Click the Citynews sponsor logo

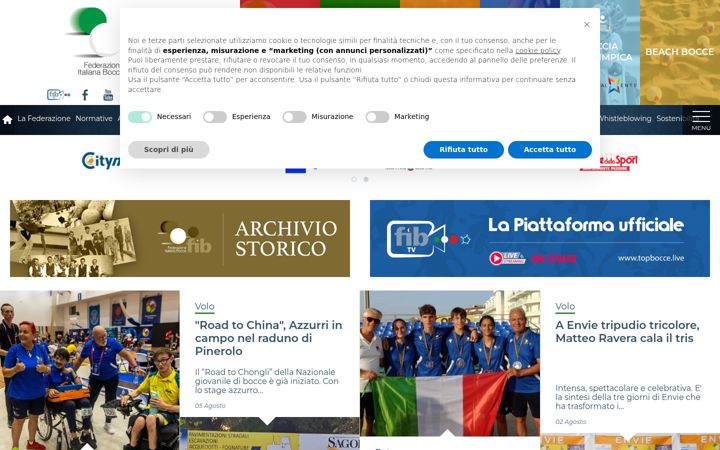pyautogui.click(x=101, y=161)
